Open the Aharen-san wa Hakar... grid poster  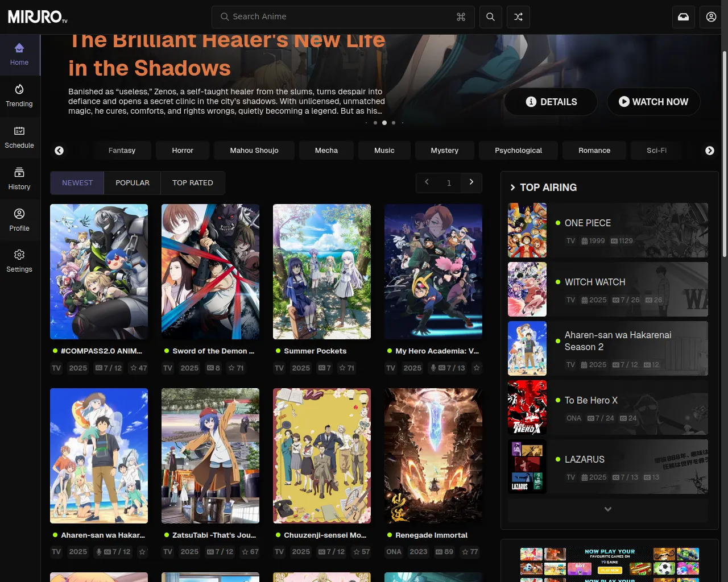coord(99,456)
